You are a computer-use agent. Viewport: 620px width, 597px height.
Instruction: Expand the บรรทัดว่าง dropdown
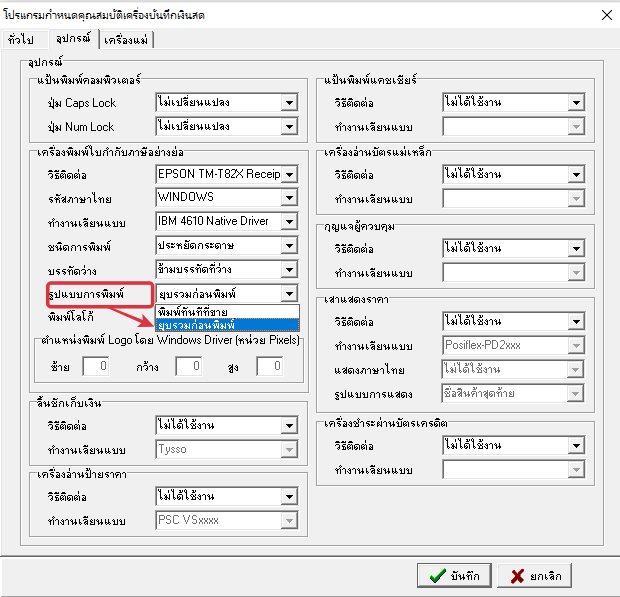pyautogui.click(x=289, y=269)
